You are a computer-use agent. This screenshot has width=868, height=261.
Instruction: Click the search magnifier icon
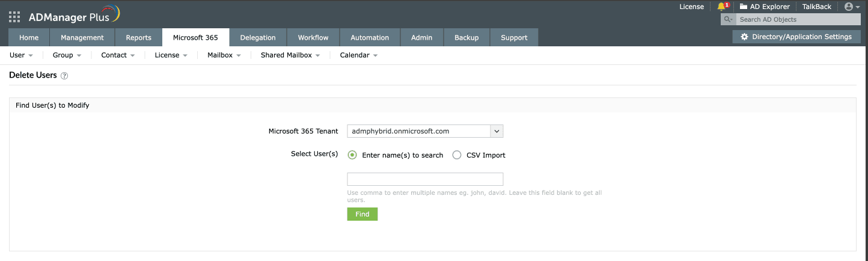(728, 20)
